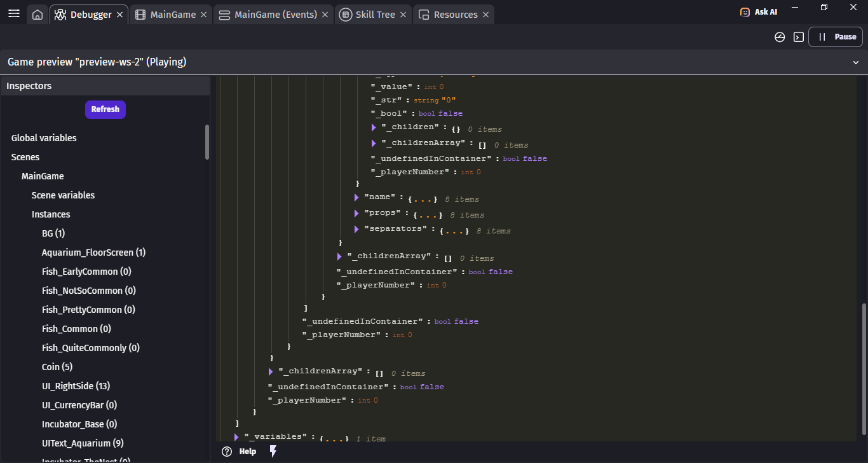The image size is (868, 463).
Task: Open Ask AI
Action: tap(759, 12)
